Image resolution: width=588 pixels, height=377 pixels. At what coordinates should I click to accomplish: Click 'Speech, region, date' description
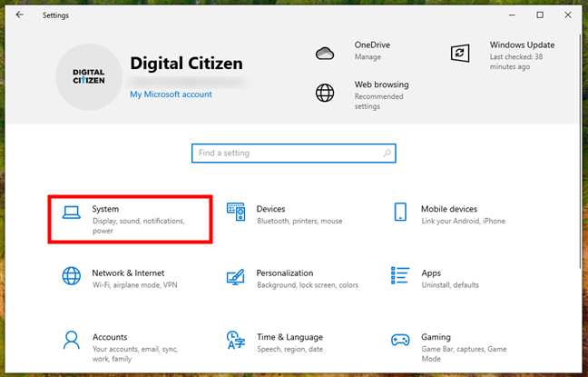(x=289, y=349)
